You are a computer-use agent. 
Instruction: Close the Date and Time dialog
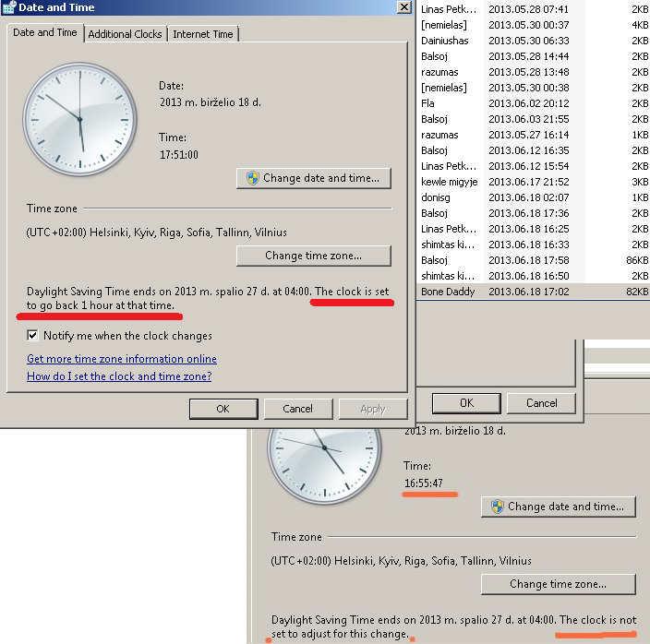click(x=404, y=7)
